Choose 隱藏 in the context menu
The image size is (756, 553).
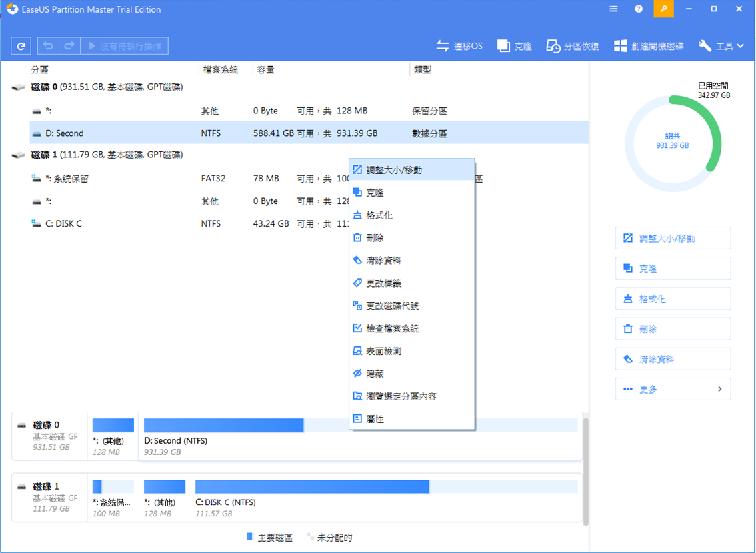click(412, 374)
